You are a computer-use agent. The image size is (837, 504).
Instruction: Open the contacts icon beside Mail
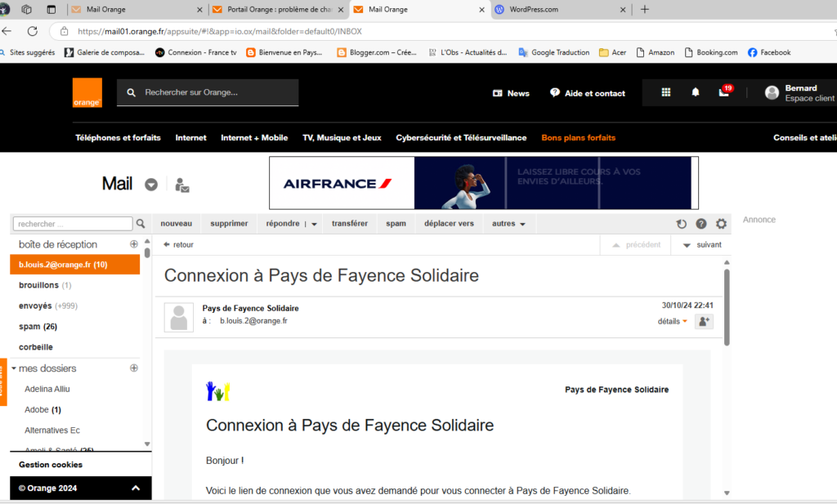[182, 185]
